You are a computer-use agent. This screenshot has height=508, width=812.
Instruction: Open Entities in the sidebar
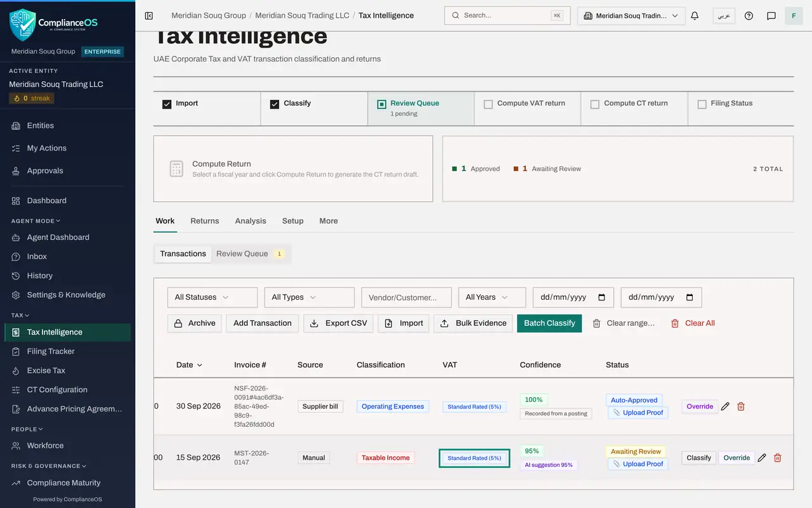pyautogui.click(x=67, y=126)
